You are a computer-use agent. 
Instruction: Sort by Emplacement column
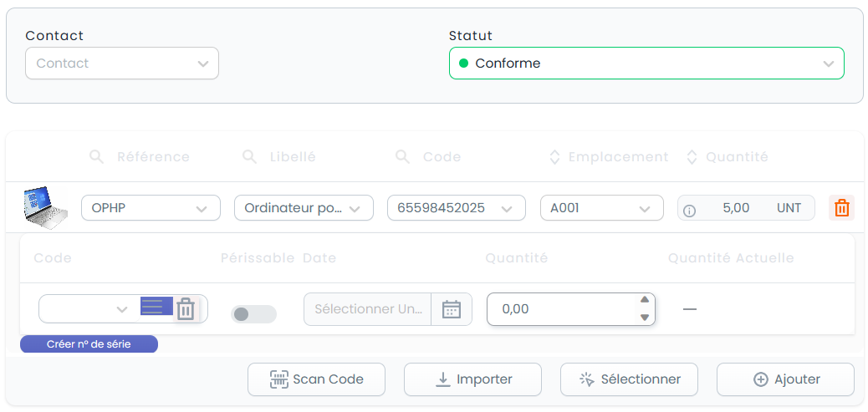tap(554, 157)
